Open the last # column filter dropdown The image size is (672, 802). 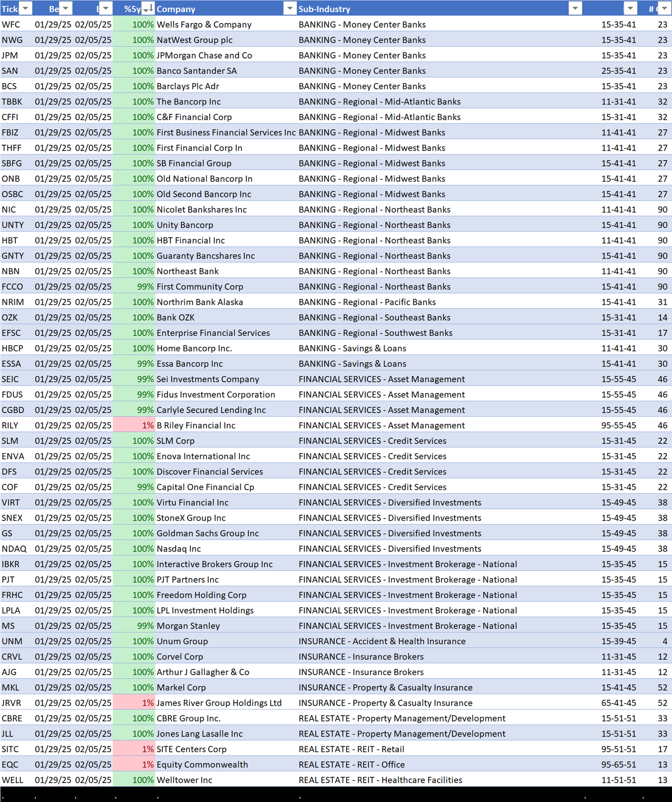click(665, 8)
